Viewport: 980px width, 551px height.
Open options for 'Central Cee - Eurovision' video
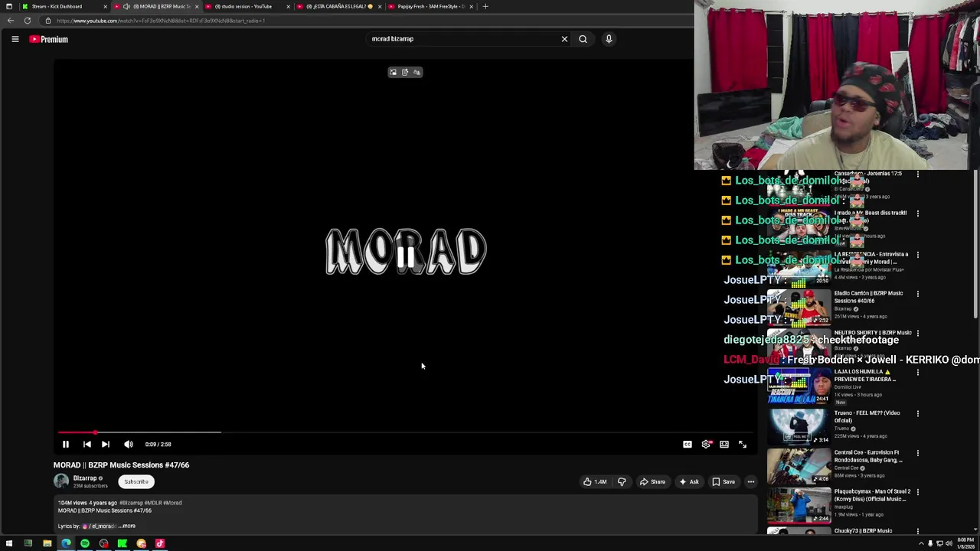[918, 453]
